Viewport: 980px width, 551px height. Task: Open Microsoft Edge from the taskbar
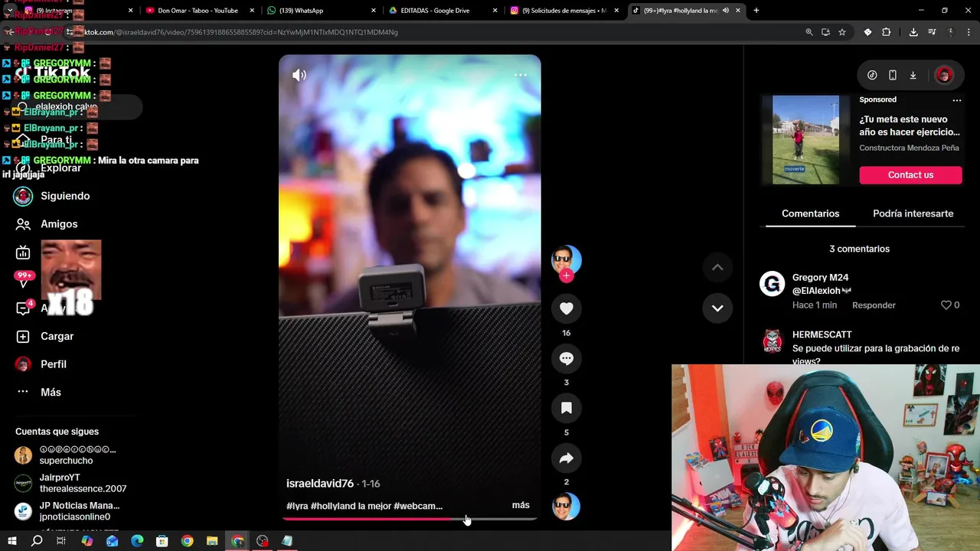(137, 541)
